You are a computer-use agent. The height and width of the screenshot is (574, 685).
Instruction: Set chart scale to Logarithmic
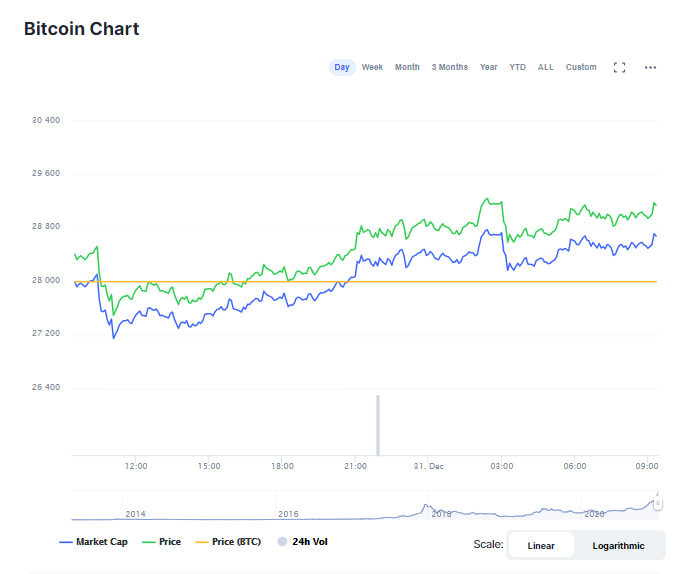[x=618, y=546]
